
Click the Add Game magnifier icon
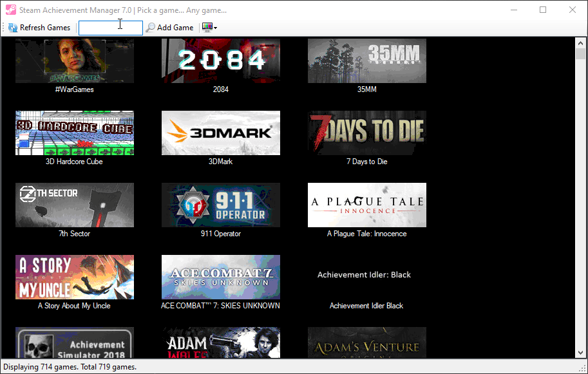pyautogui.click(x=150, y=27)
